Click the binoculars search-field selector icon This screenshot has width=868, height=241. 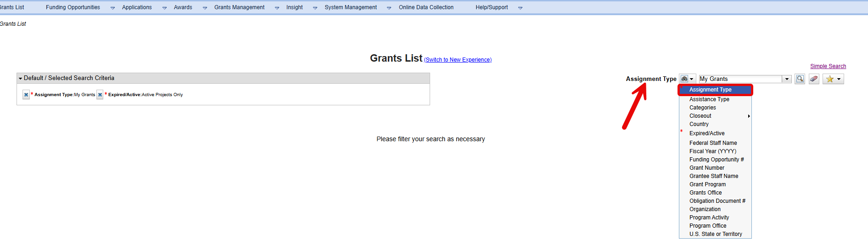coord(684,79)
